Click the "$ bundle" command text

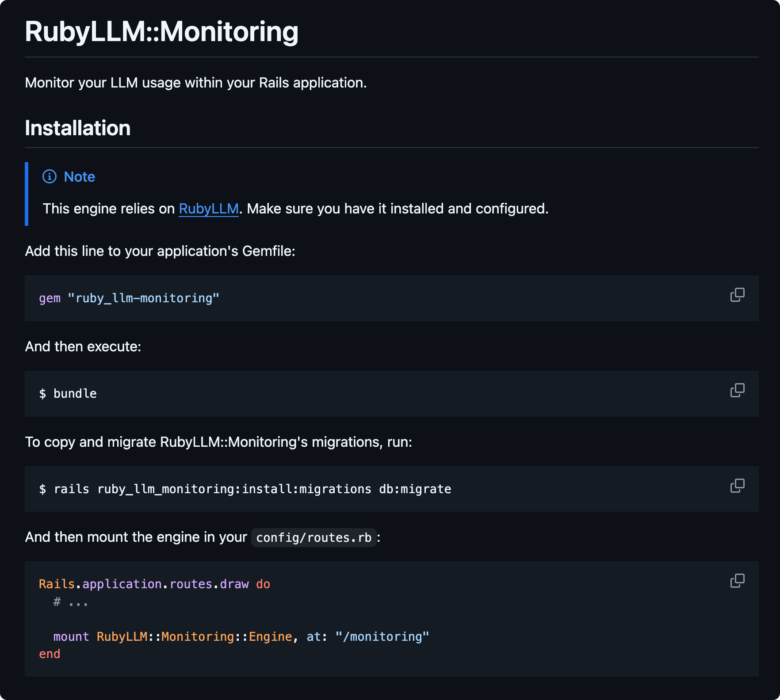[x=68, y=394]
